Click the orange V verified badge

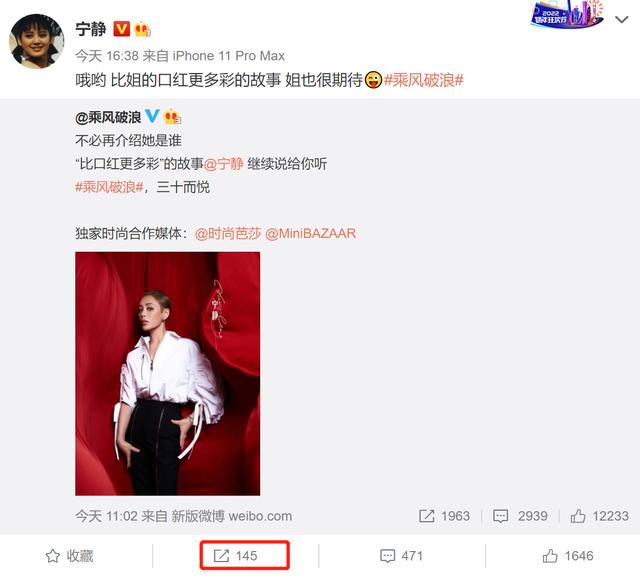121,29
